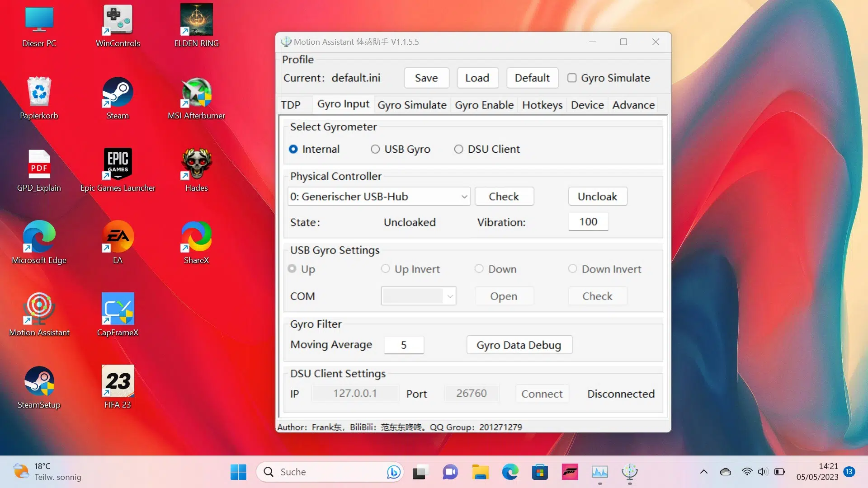868x488 pixels.
Task: Click the Moving Average value field
Action: click(404, 345)
